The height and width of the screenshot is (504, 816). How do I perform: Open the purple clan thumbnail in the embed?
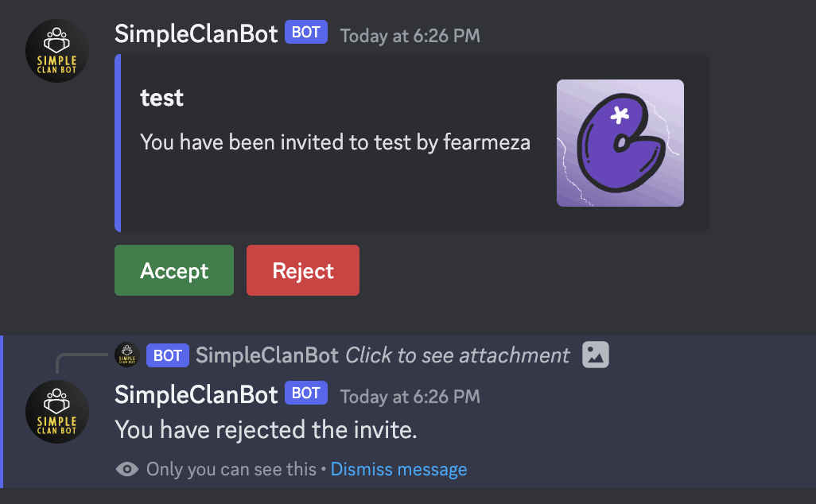pos(620,143)
